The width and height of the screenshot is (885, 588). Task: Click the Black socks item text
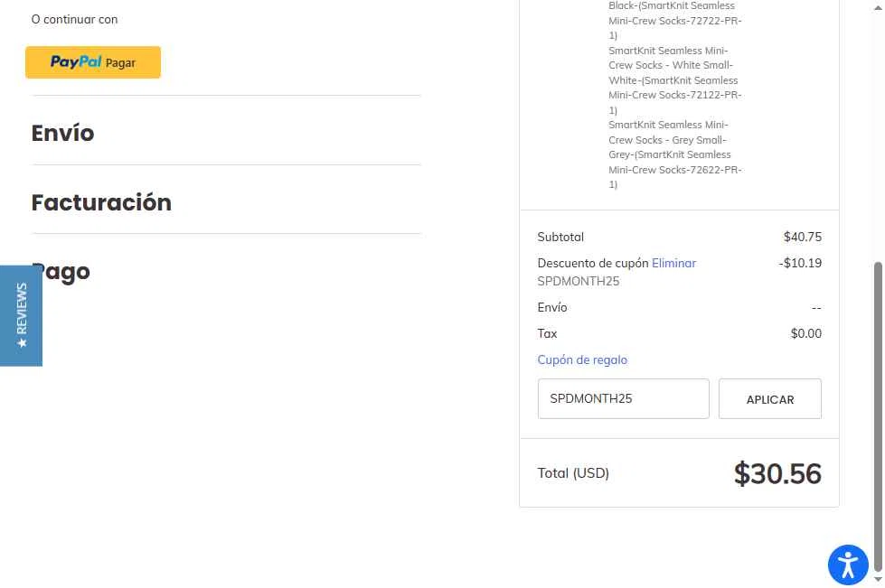pyautogui.click(x=675, y=20)
